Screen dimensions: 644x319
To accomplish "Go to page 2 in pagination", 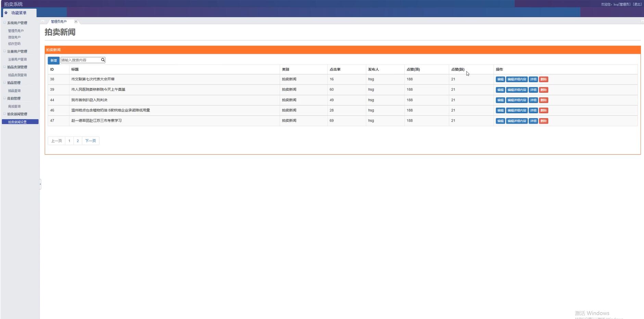I will (x=78, y=141).
